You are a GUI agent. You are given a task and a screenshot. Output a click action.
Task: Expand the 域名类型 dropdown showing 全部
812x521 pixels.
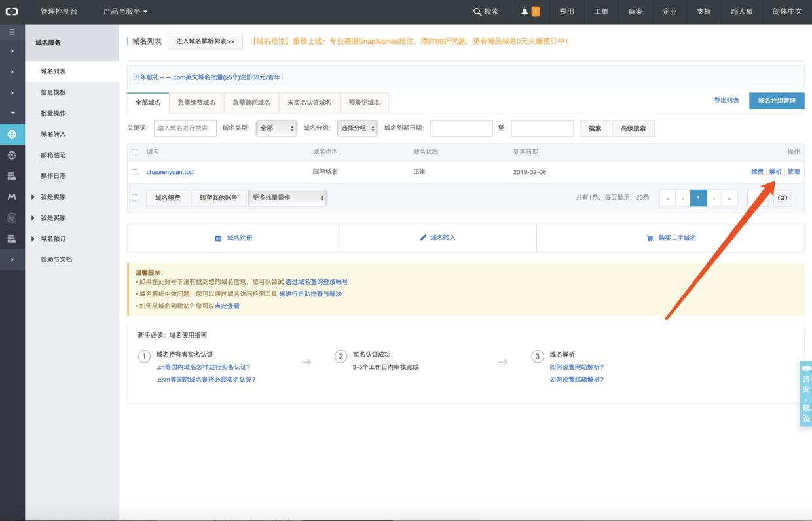tap(276, 128)
